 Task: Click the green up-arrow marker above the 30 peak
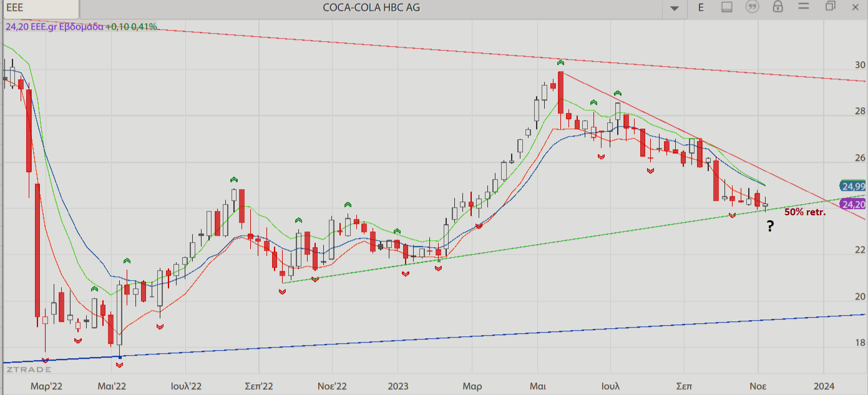click(561, 62)
